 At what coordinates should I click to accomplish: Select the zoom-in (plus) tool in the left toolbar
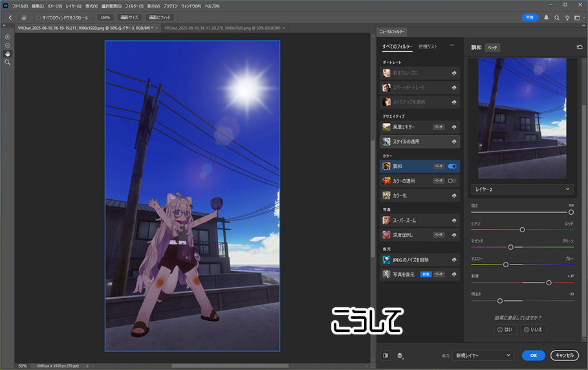(x=8, y=37)
